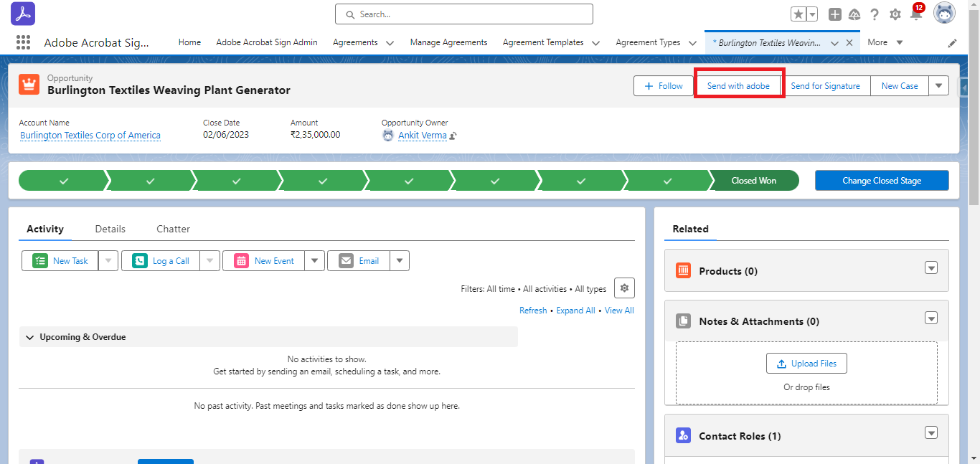Focus the global Search field
The height and width of the screenshot is (464, 980).
464,14
